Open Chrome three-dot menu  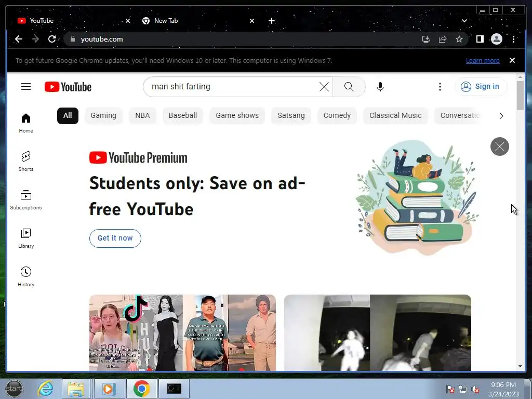point(513,39)
